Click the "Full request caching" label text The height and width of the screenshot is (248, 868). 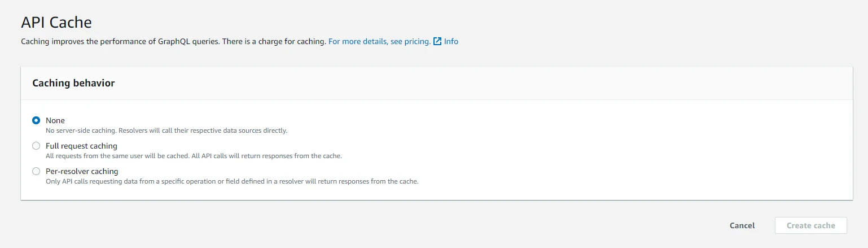[x=81, y=146]
